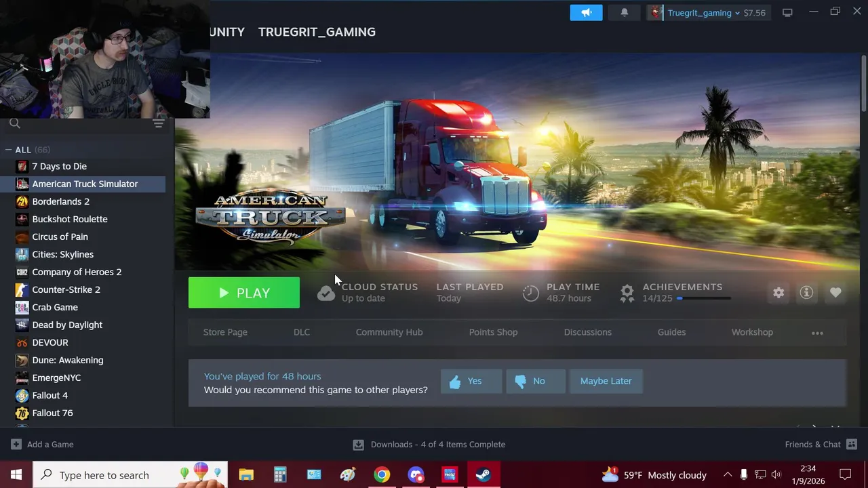The image size is (868, 488).
Task: Click Cities: Skylines game icon
Action: (x=22, y=254)
